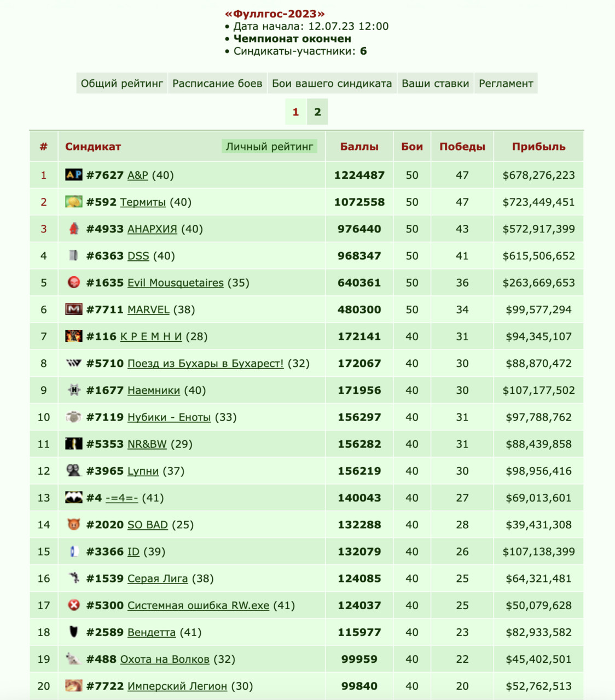Click the SO BAD devil emblem icon

pos(74,524)
